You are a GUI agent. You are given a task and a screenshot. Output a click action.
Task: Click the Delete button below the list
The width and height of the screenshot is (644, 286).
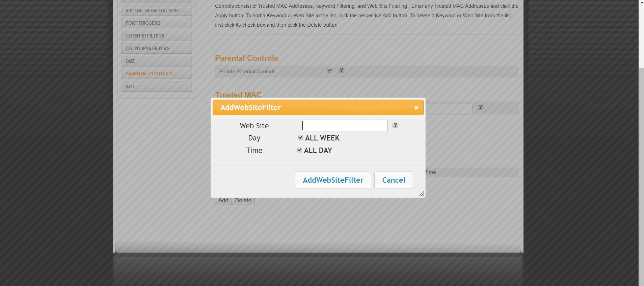[x=243, y=201]
